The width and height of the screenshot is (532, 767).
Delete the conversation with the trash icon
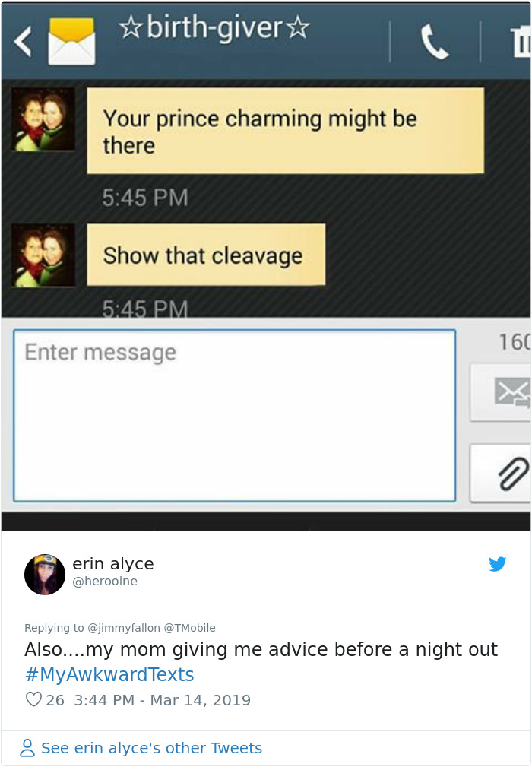521,42
